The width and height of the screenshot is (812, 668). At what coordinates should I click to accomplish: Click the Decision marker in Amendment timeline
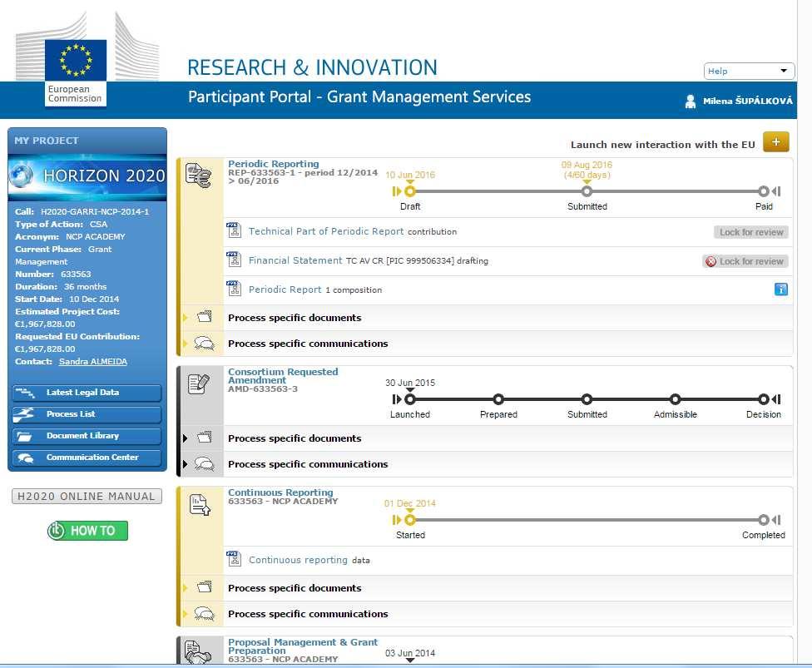point(763,399)
